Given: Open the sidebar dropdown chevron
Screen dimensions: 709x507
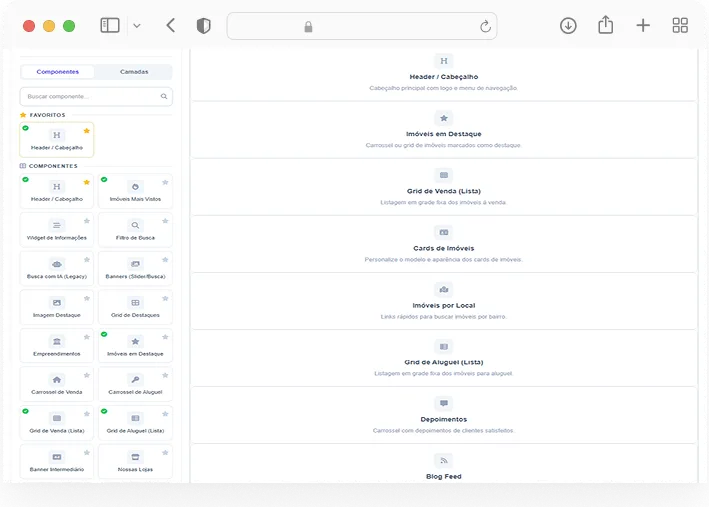Looking at the screenshot, I should [x=137, y=26].
